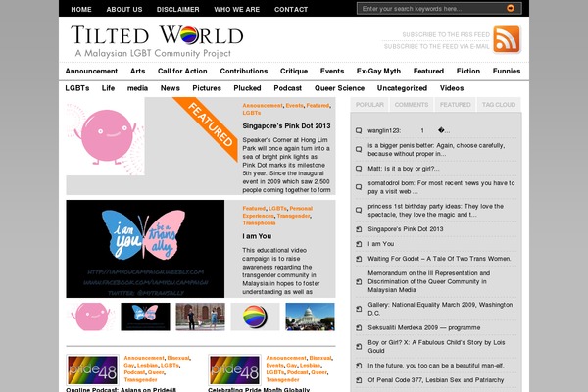Image resolution: width=588 pixels, height=392 pixels.
Task: Click the orange RSS feed icon
Action: click(x=507, y=39)
